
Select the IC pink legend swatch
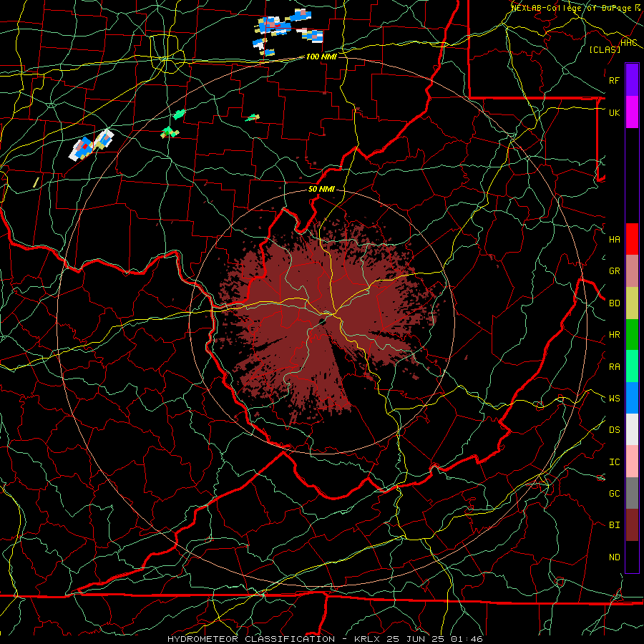point(632,462)
